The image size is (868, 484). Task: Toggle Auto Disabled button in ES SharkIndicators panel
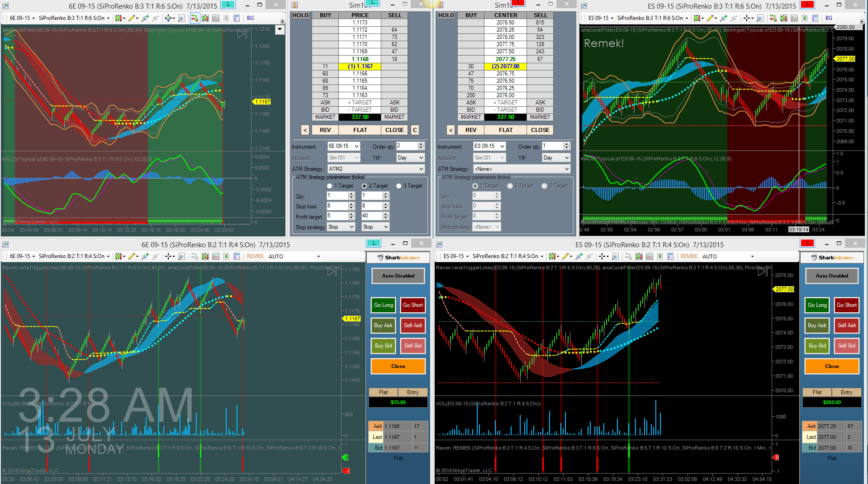pos(832,276)
